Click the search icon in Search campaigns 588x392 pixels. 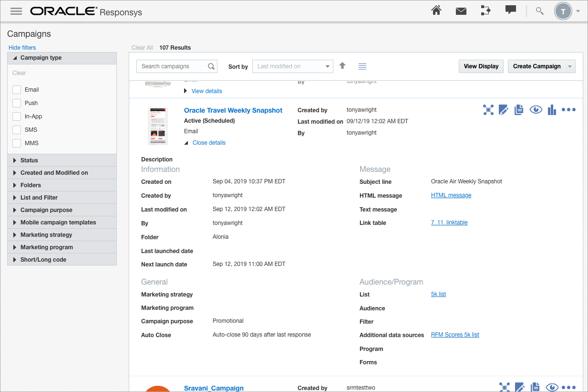coord(211,66)
